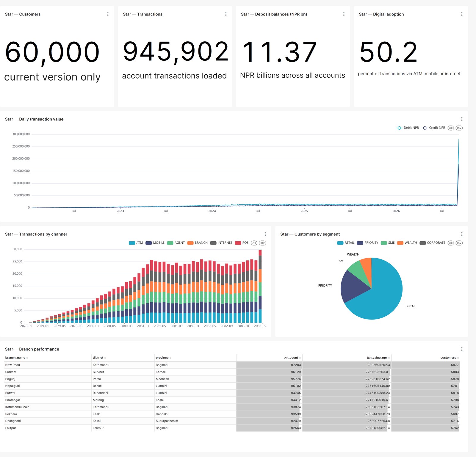Click txn_count value 97283
This screenshot has height=457, width=476.
[x=269, y=365]
